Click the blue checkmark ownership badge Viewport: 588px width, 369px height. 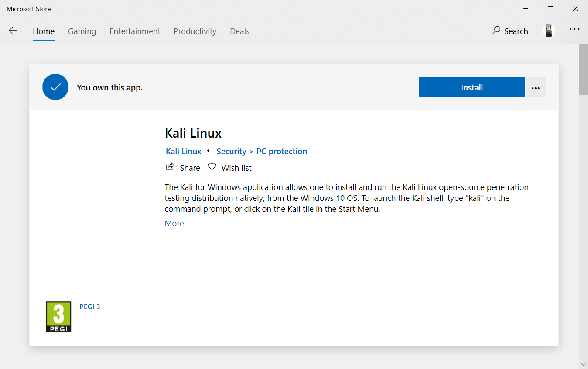(55, 86)
